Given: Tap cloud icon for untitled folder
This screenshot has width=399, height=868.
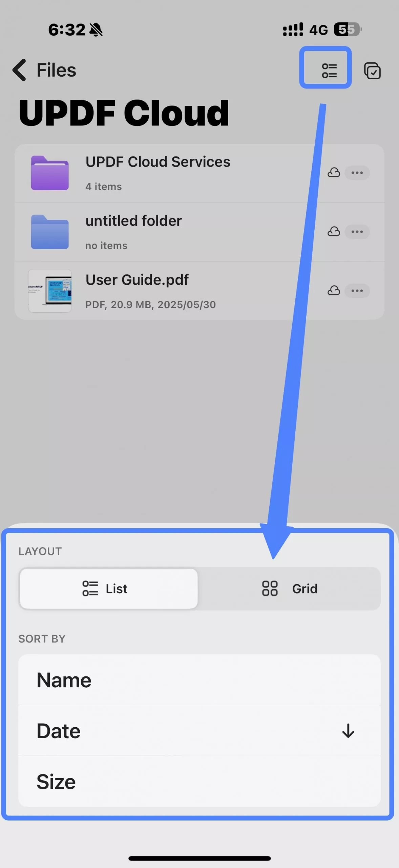Looking at the screenshot, I should click(x=334, y=232).
